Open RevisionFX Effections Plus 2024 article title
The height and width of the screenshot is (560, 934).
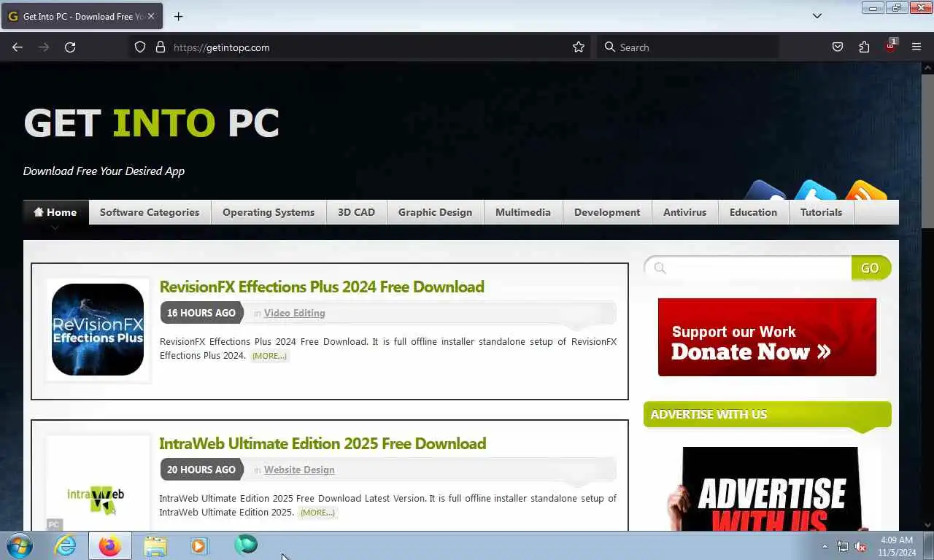point(322,287)
